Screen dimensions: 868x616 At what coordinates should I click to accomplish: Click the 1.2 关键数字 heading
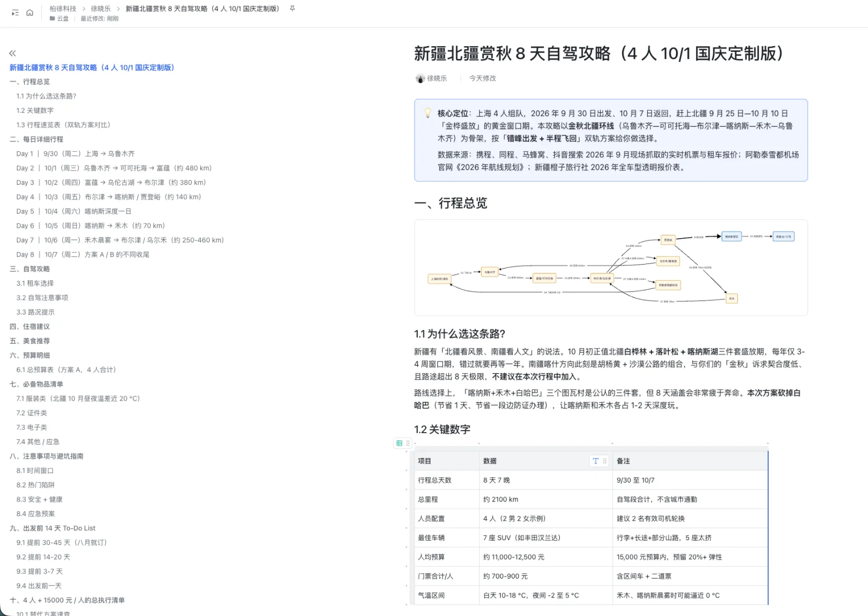pos(442,429)
